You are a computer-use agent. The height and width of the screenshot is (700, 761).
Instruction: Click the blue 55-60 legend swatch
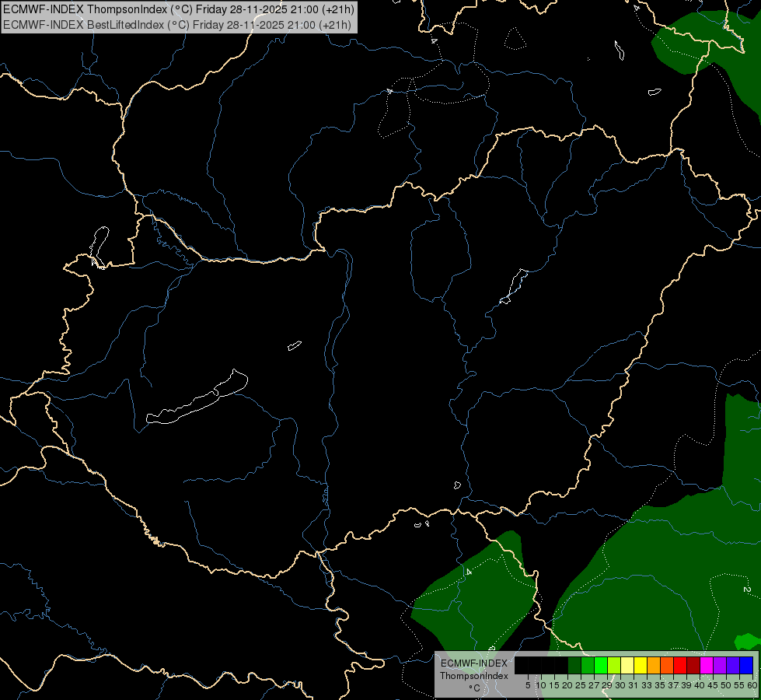pyautogui.click(x=746, y=666)
